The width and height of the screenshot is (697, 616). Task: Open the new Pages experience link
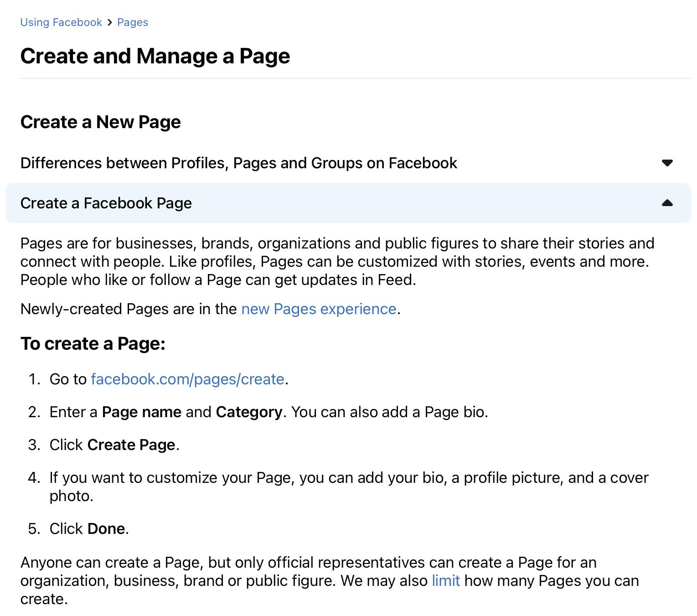click(x=319, y=309)
